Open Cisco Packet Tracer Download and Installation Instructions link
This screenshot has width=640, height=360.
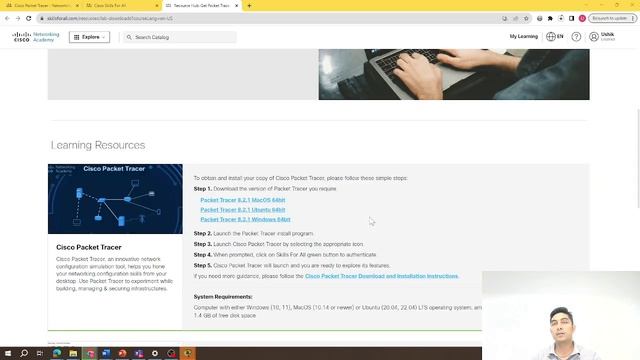tap(382, 276)
